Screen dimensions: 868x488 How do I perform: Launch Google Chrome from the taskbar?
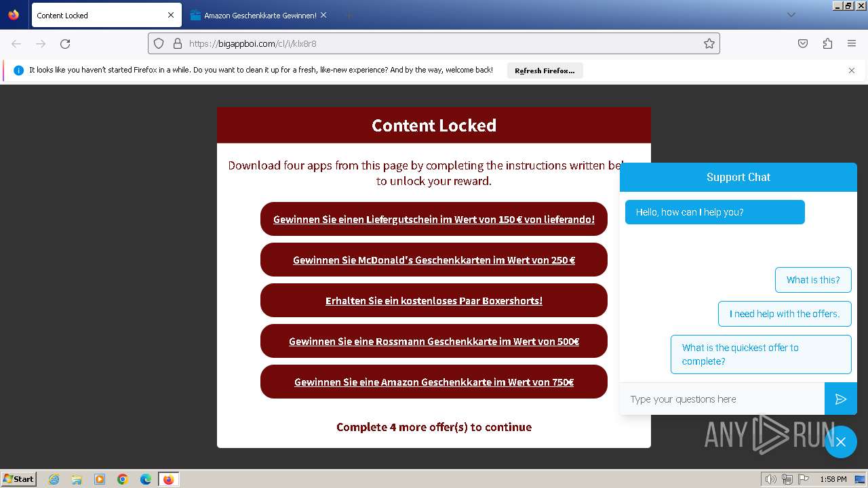[123, 479]
